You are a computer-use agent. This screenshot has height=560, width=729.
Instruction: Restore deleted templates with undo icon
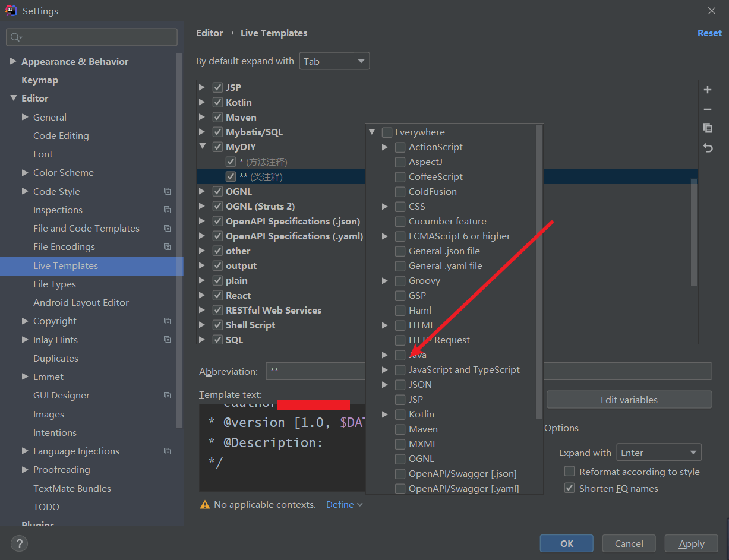[x=707, y=147]
